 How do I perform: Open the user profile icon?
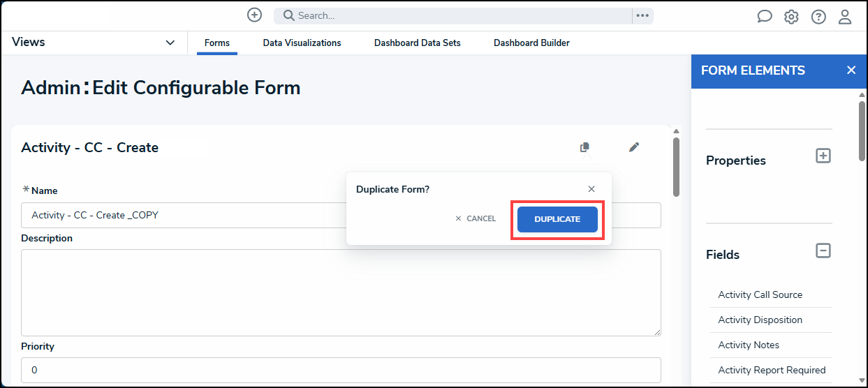845,17
